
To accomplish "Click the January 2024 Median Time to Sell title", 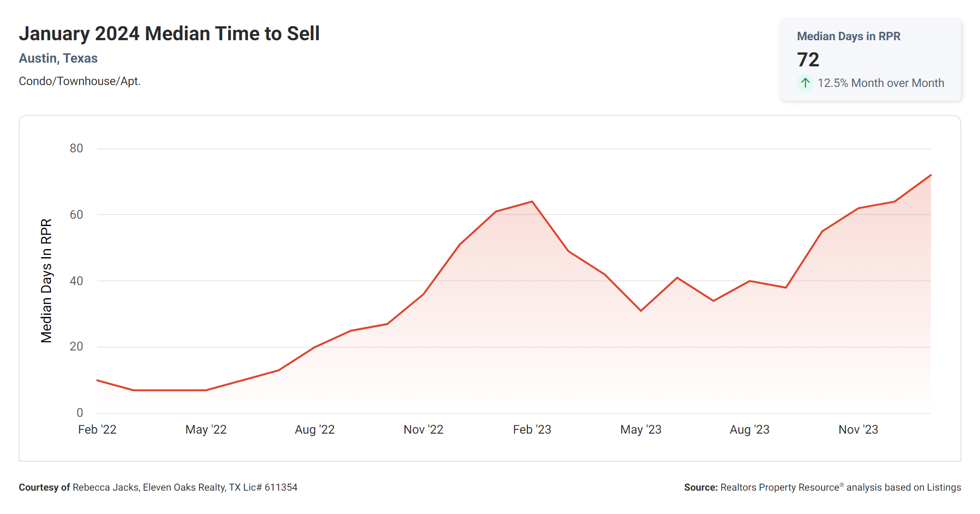I will (x=169, y=34).
